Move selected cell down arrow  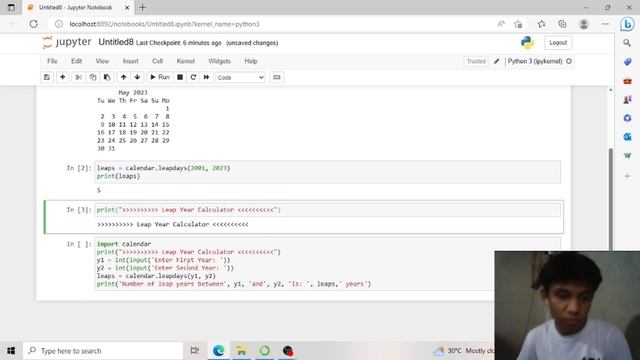pos(137,77)
